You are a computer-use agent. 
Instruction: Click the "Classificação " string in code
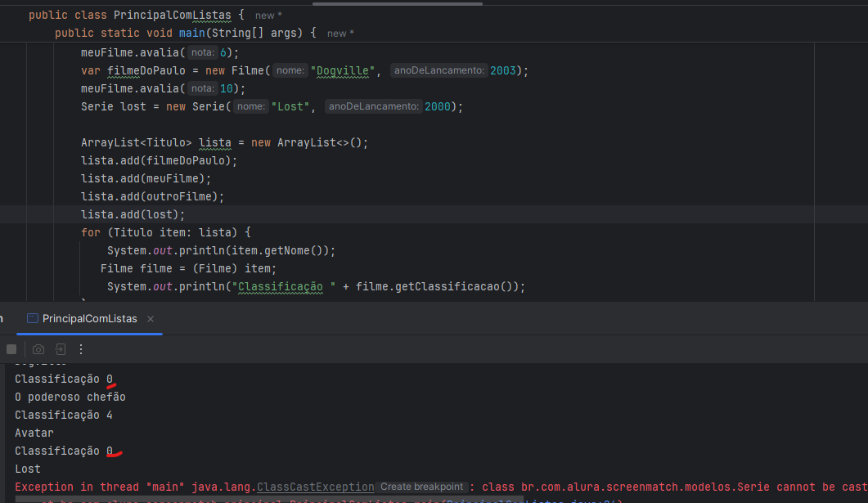point(284,286)
